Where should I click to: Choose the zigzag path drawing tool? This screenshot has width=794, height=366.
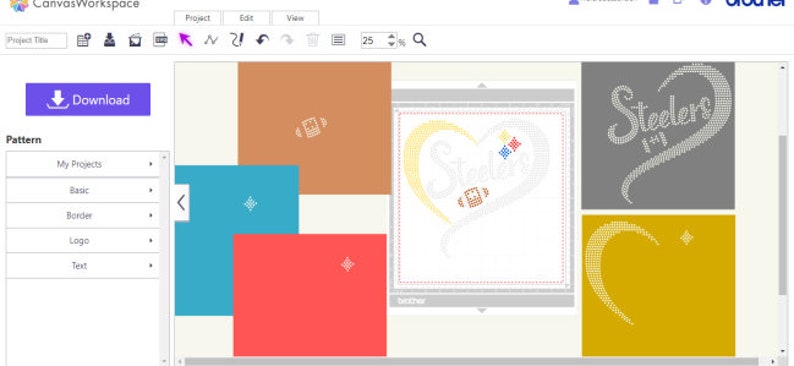point(211,40)
